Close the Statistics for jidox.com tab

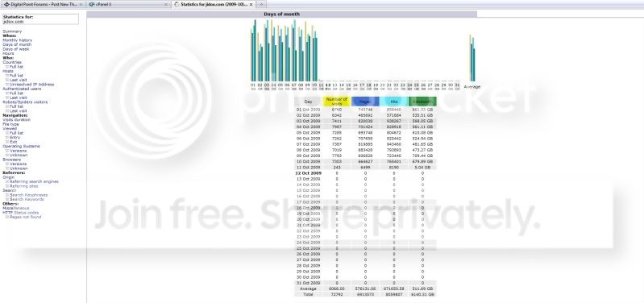(x=251, y=4)
